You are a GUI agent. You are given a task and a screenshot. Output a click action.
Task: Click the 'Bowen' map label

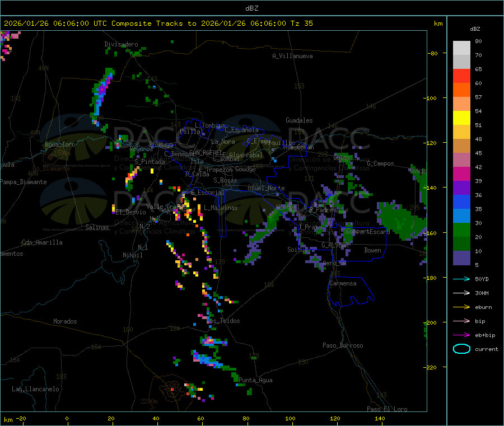click(372, 250)
